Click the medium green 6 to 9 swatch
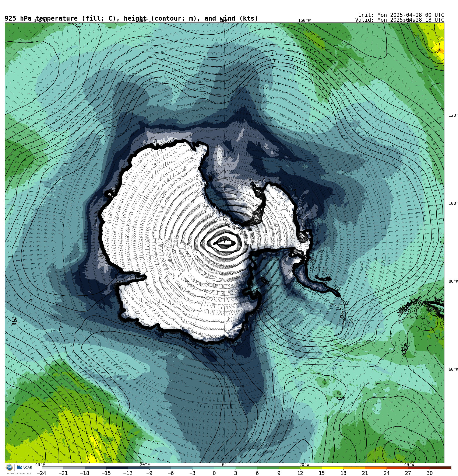458x476 pixels. click(x=268, y=468)
